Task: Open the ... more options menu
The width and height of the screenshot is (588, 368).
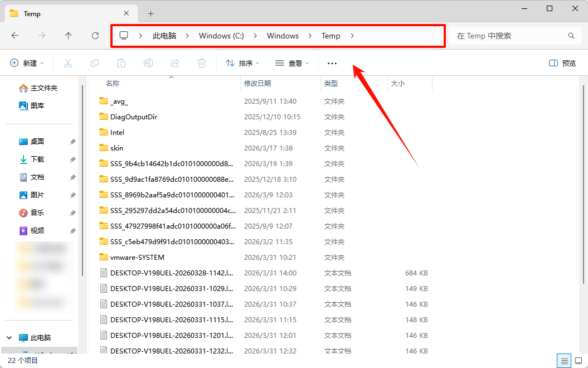Action: (332, 62)
